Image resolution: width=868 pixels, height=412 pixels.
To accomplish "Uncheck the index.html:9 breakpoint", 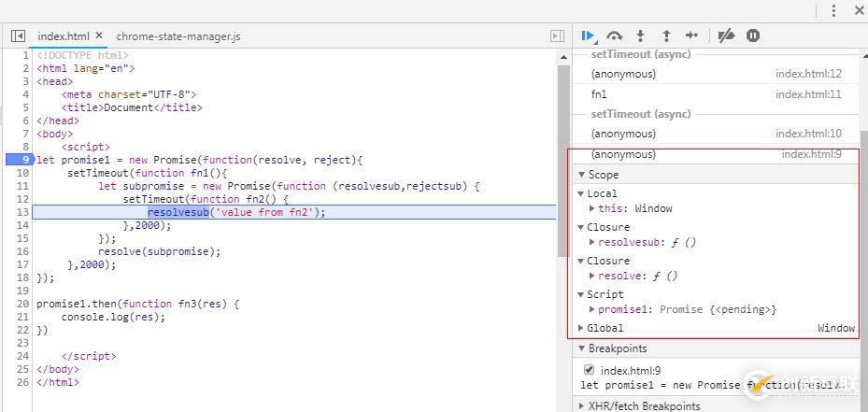I will point(589,370).
